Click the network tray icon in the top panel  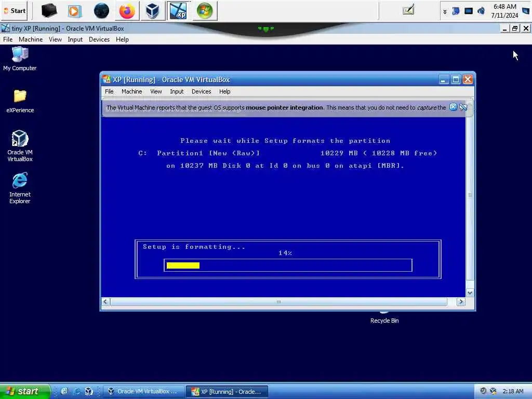point(456,11)
